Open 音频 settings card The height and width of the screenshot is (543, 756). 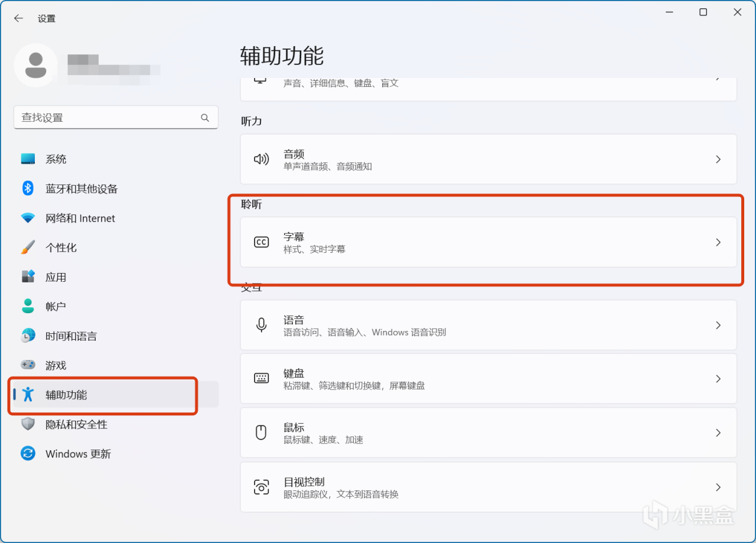(488, 159)
